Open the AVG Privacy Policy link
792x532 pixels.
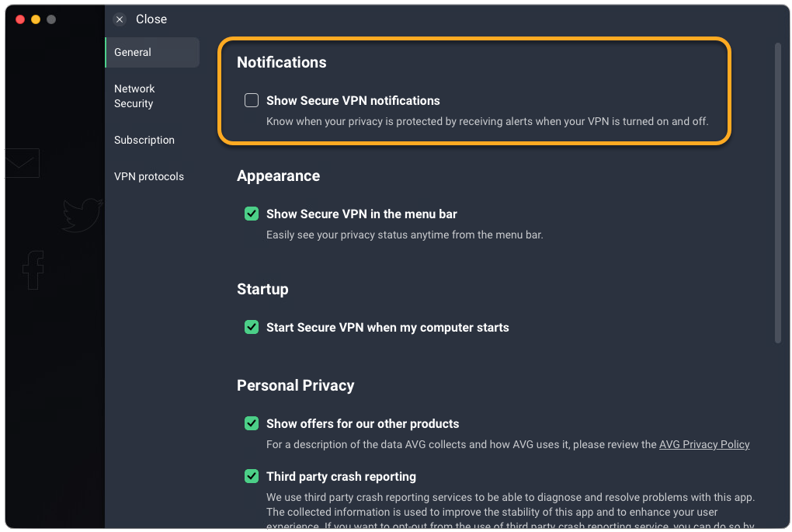[x=704, y=444]
